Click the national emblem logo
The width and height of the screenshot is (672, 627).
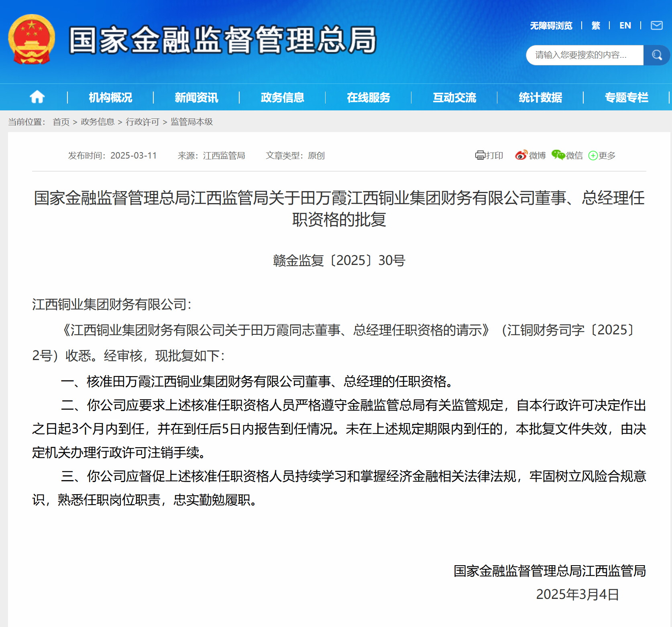31,39
